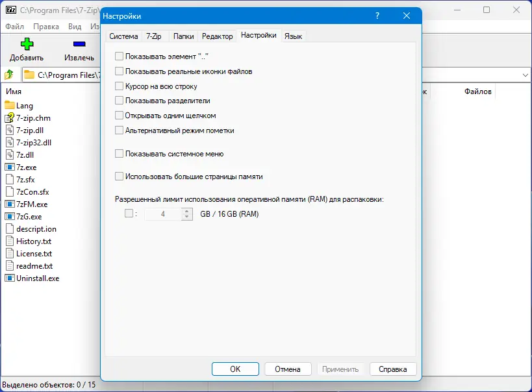Toggle Курсор на всю строку checkbox

coord(119,86)
